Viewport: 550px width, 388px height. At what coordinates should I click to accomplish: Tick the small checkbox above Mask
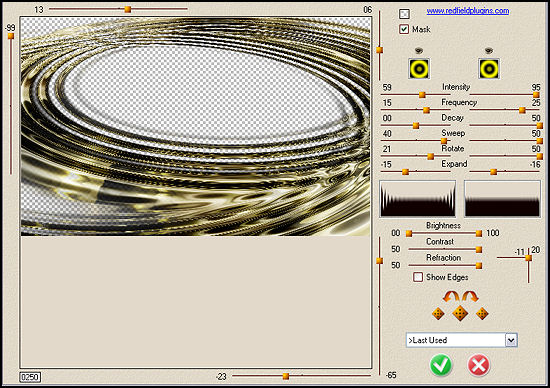404,14
